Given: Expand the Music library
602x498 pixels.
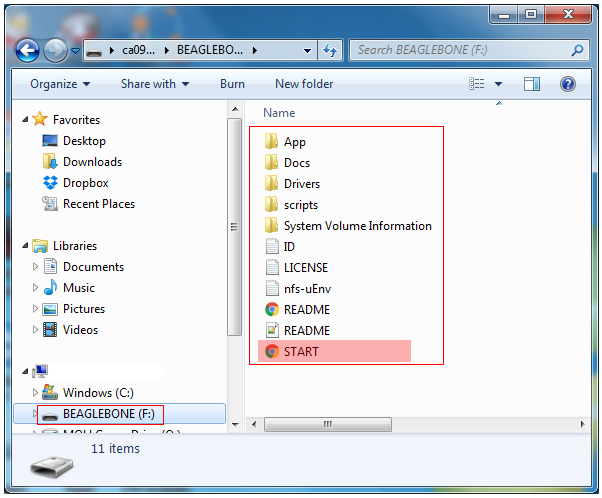Looking at the screenshot, I should (35, 288).
